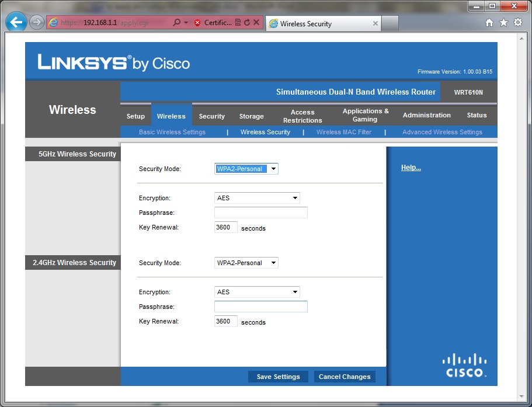Click the scrollbar down arrow
The width and height of the screenshot is (532, 407).
pos(522,396)
